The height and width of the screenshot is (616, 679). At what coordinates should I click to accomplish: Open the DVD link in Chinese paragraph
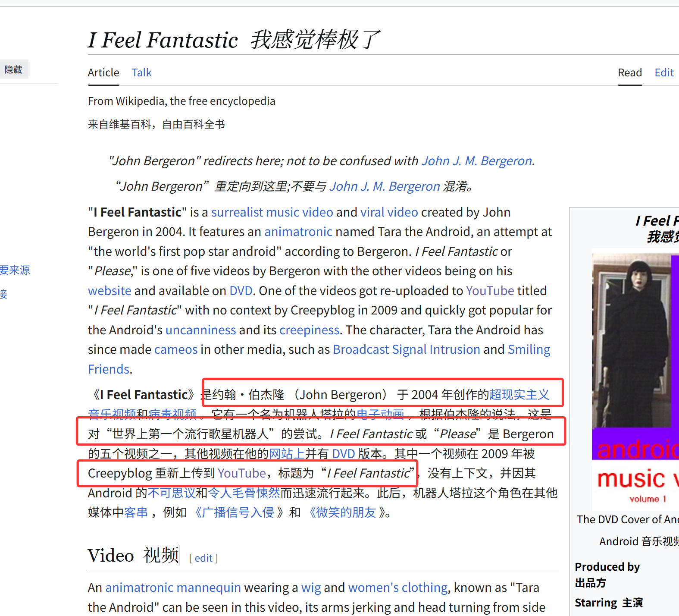(x=344, y=454)
